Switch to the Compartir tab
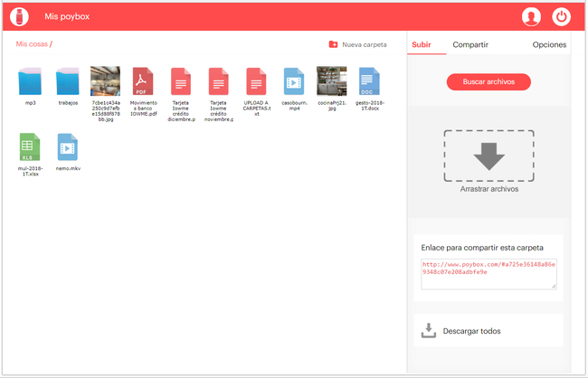Viewport: 588px width, 378px height. click(x=470, y=44)
